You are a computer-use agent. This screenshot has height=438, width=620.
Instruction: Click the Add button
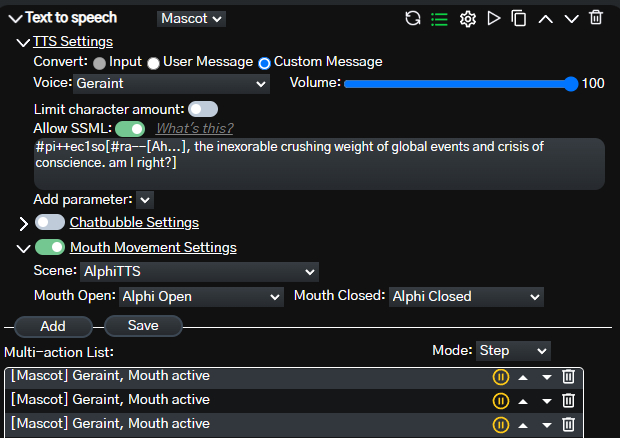pos(53,326)
